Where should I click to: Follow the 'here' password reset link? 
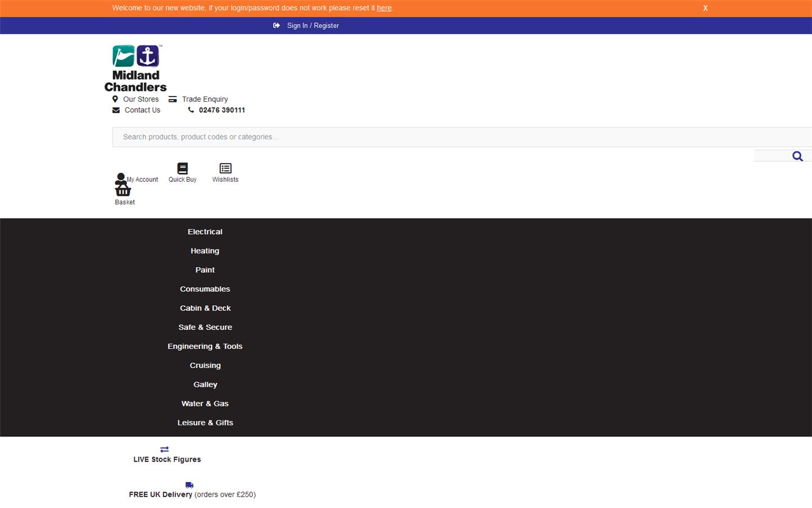[x=384, y=8]
